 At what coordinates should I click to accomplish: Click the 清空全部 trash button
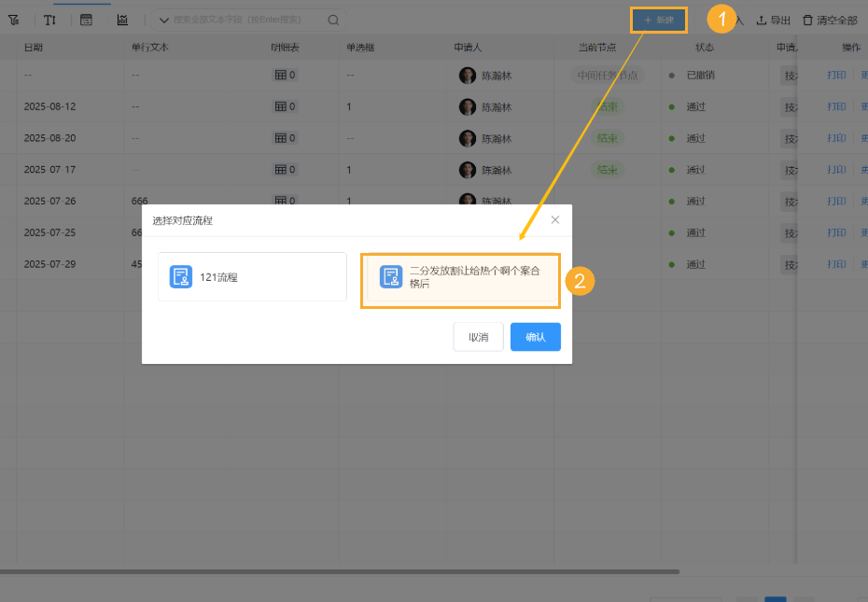click(830, 20)
